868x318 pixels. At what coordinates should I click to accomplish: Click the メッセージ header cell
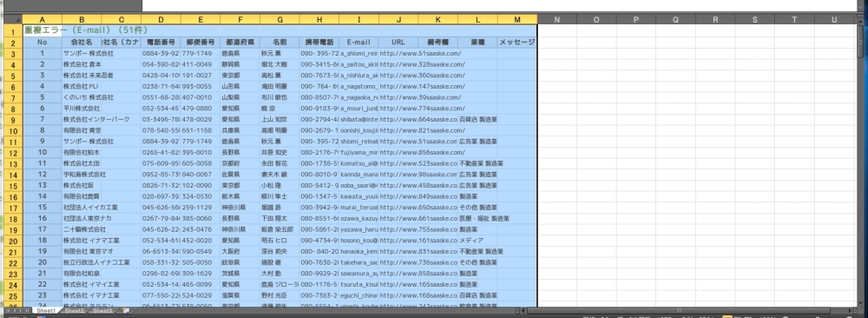point(517,42)
